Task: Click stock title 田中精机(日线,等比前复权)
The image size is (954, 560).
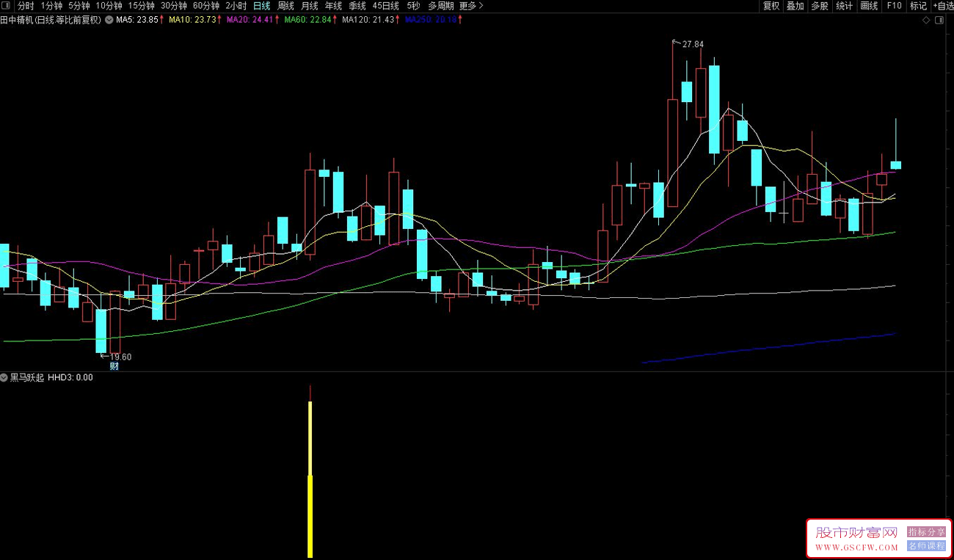Action: (51, 20)
